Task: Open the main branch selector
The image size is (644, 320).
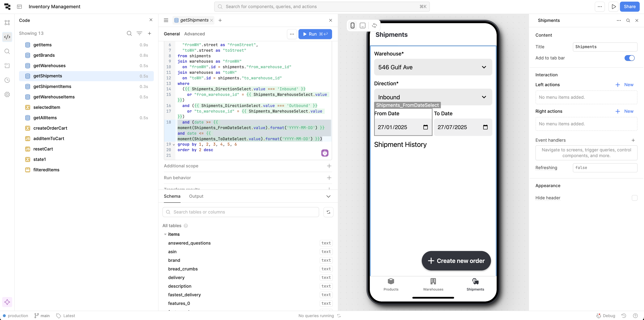Action: (x=42, y=316)
